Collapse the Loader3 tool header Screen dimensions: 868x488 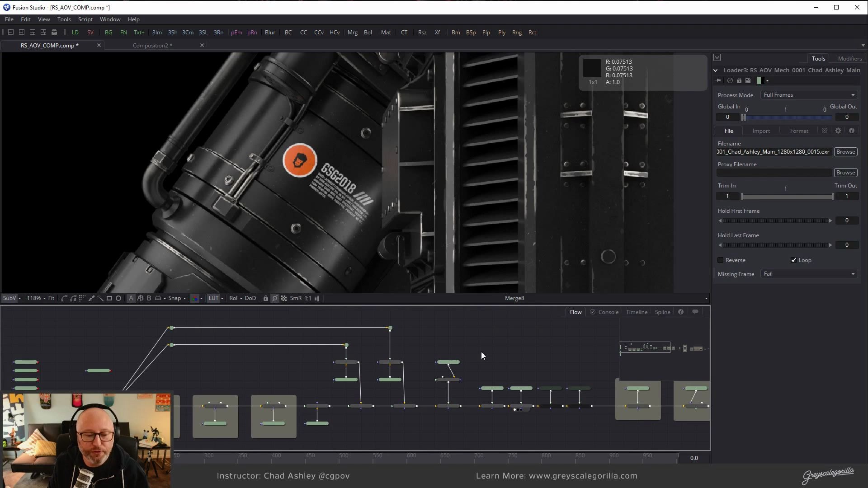[716, 70]
